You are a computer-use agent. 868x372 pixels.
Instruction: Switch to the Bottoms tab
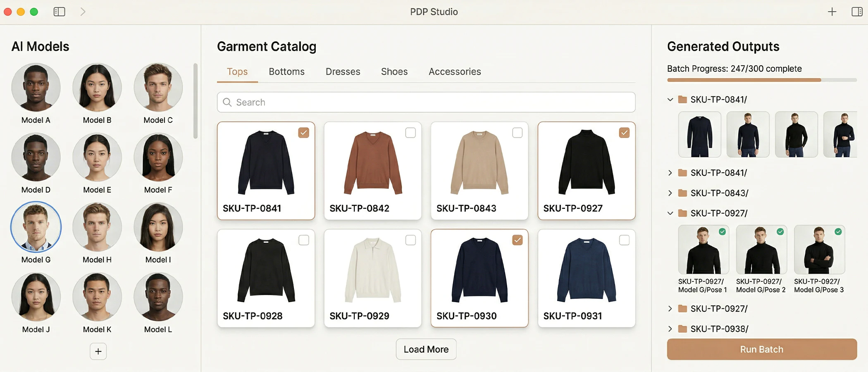[286, 72]
